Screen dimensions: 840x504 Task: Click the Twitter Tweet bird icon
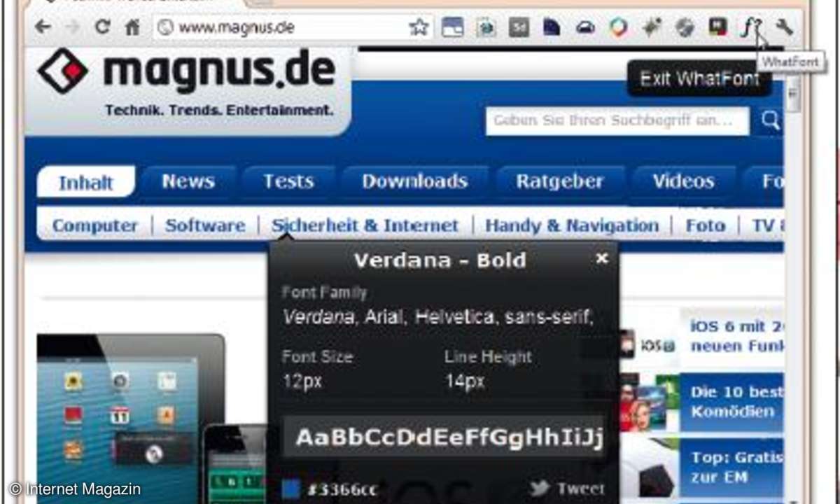(x=540, y=489)
